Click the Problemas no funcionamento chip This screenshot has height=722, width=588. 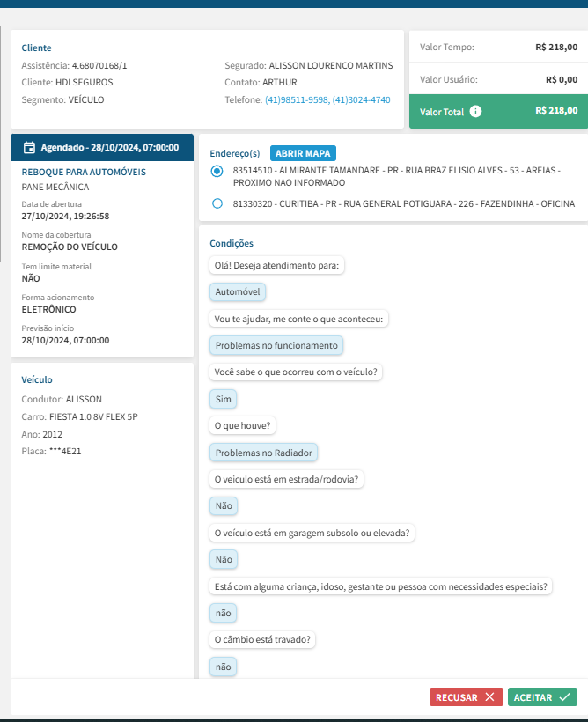(x=276, y=345)
